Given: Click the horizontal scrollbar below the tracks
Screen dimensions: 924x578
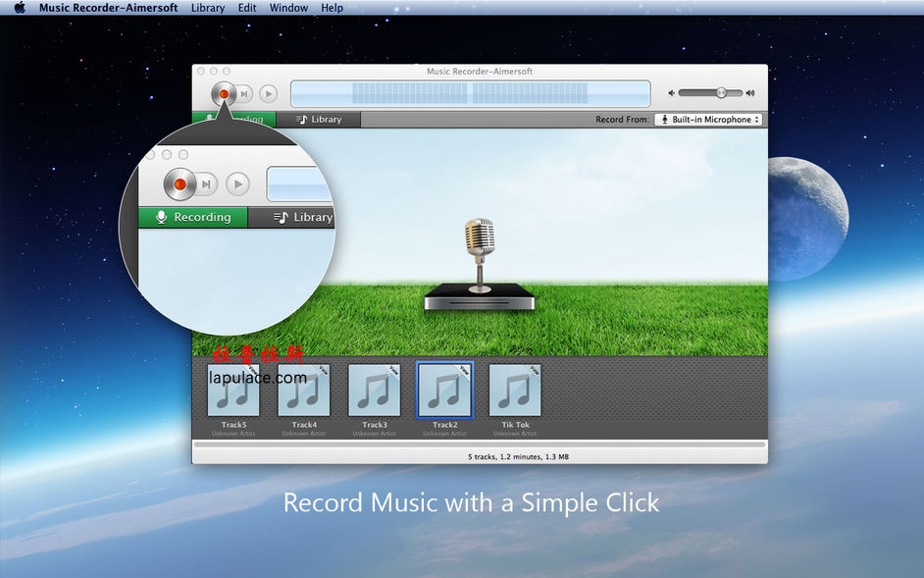Looking at the screenshot, I should pyautogui.click(x=480, y=445).
